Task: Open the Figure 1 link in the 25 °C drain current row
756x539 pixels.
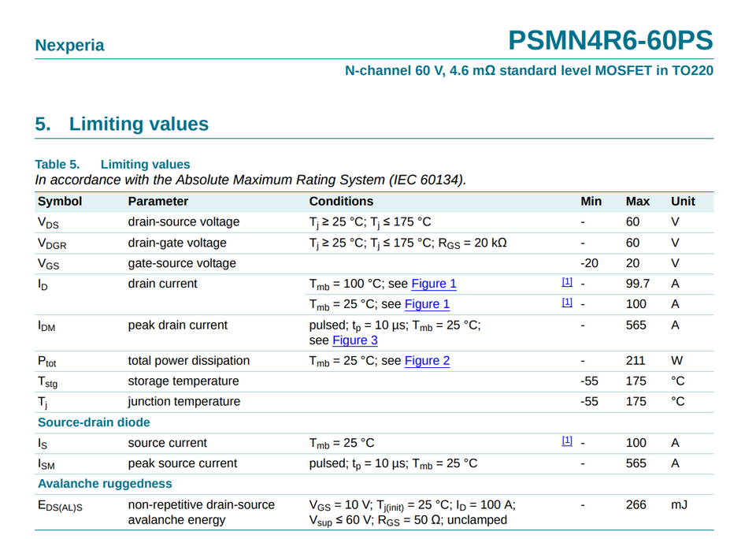Action: (427, 304)
